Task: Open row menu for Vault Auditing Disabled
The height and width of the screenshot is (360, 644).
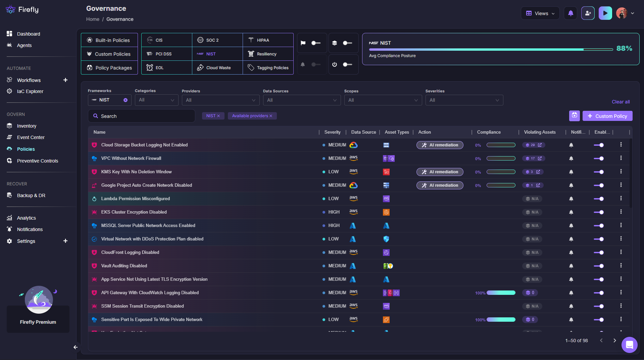Action: 621,266
